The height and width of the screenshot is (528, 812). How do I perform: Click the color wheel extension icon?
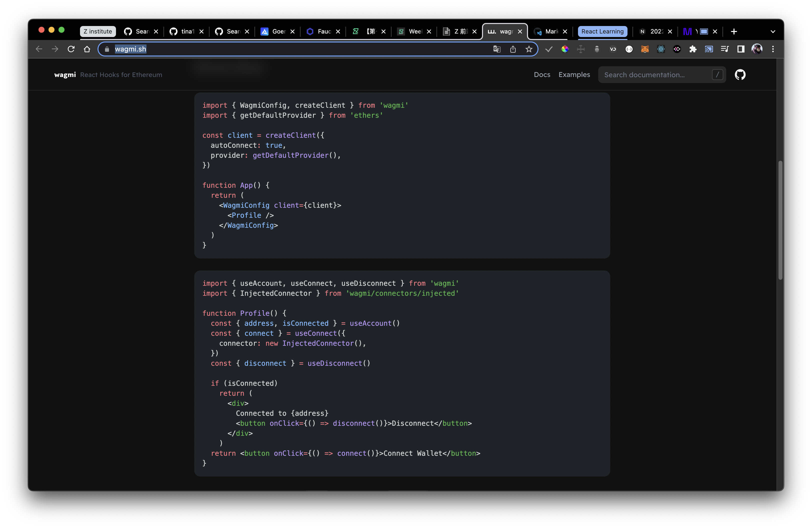(x=565, y=49)
